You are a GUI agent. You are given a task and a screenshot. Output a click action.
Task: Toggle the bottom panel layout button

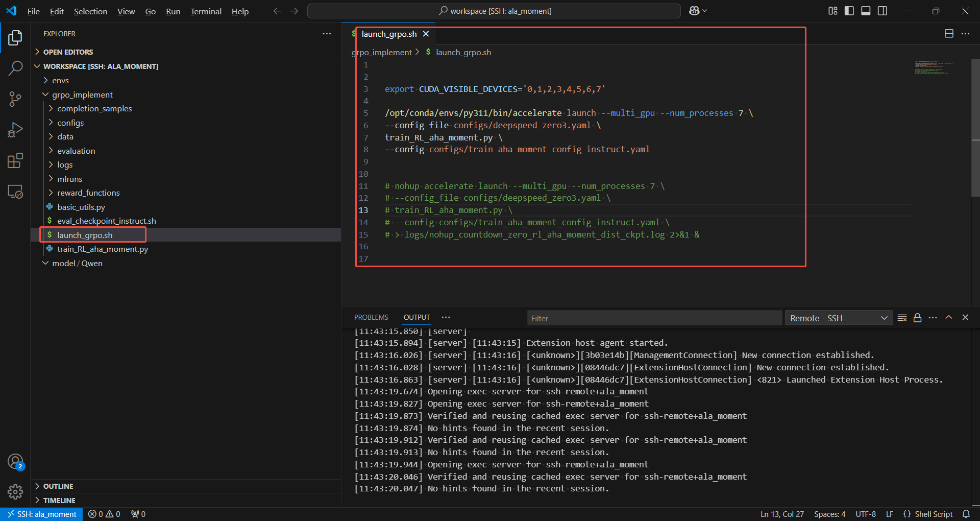(866, 11)
